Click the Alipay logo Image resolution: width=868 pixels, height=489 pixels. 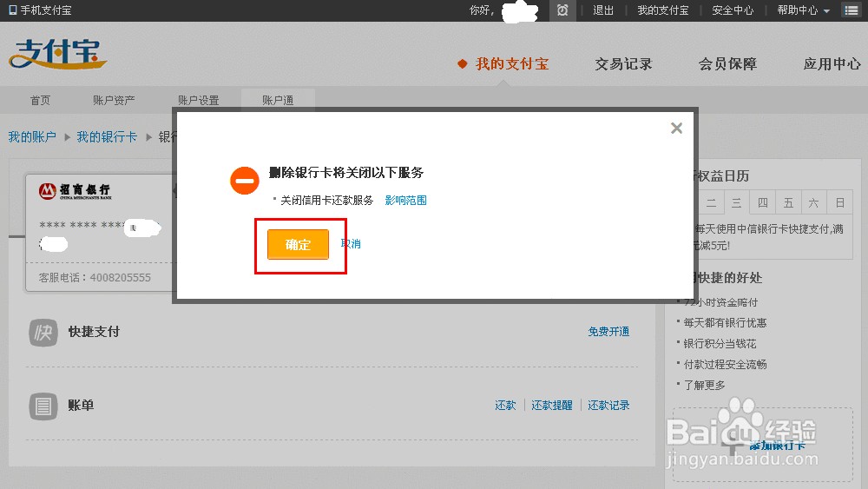click(x=57, y=54)
